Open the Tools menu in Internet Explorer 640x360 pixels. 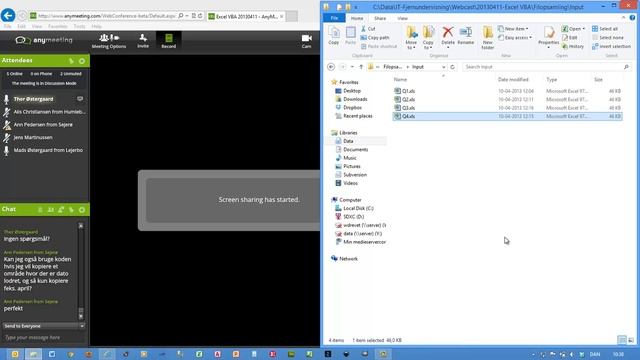79,26
